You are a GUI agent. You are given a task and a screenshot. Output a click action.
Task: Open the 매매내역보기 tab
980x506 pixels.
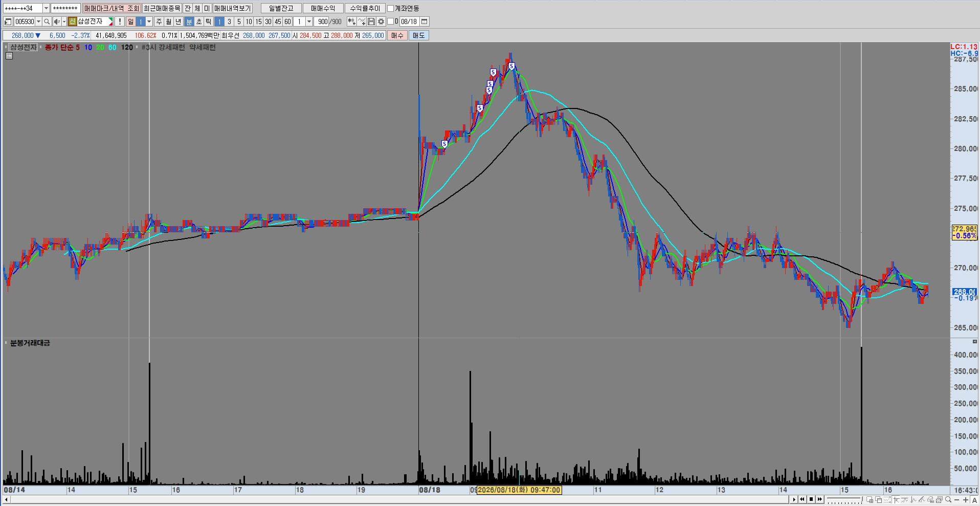[233, 8]
